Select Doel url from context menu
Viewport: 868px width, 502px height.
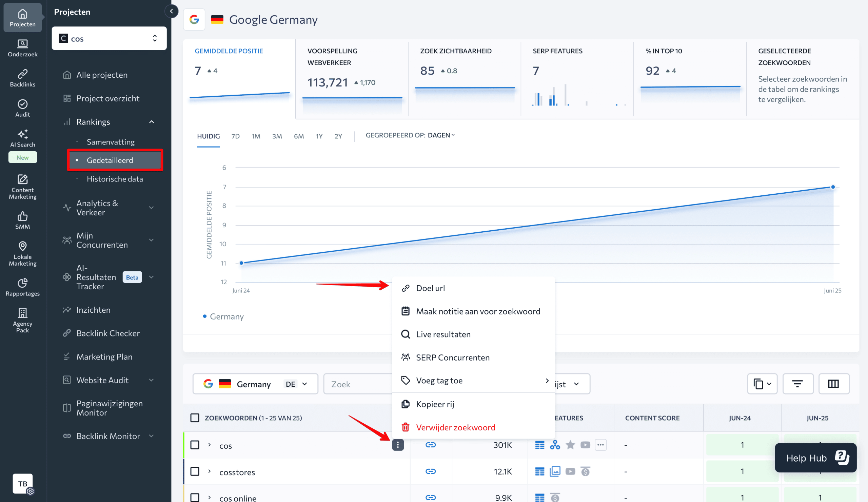pyautogui.click(x=473, y=288)
